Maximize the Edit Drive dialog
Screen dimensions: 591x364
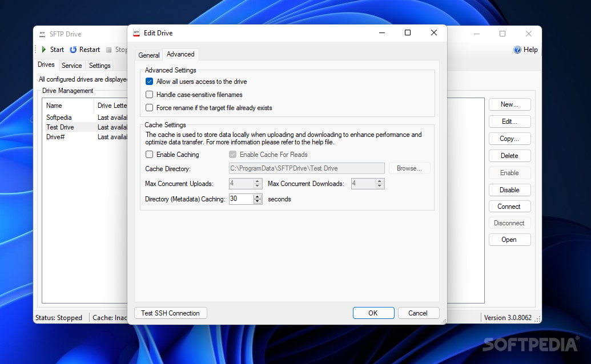408,33
